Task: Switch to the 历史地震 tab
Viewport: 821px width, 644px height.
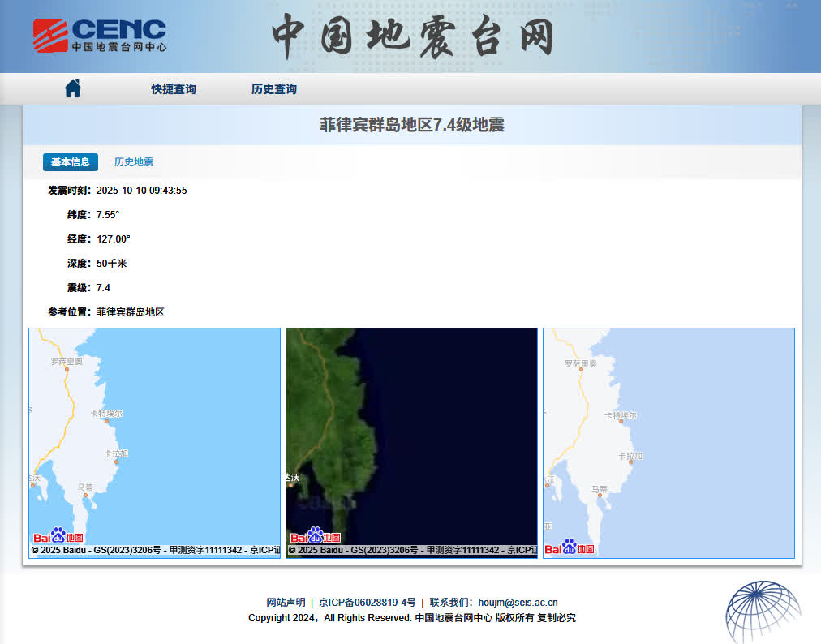Action: [134, 162]
